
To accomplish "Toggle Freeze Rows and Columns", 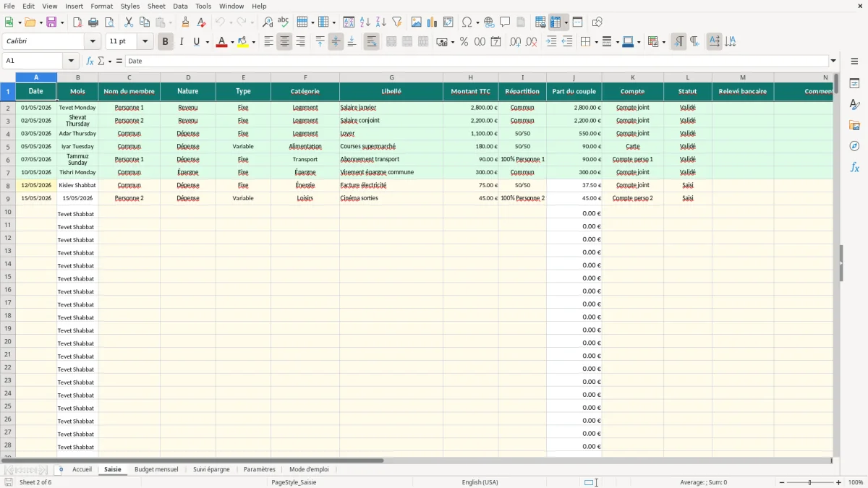I will 556,22.
